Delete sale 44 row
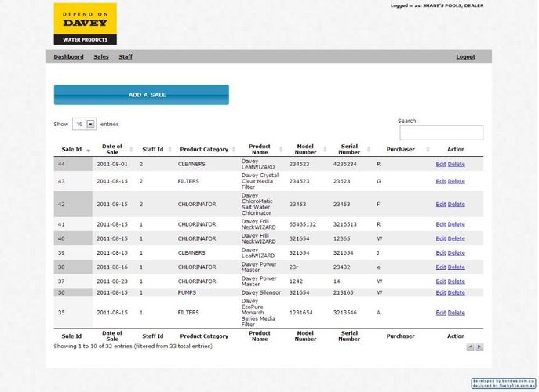 (x=456, y=164)
